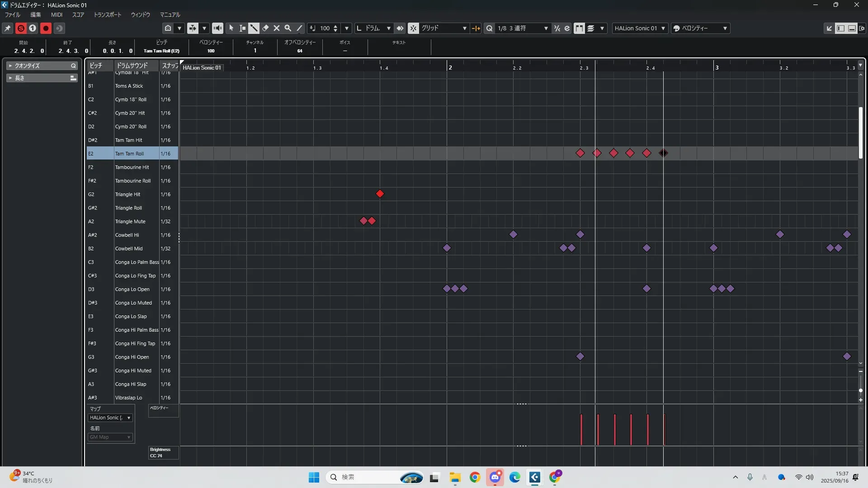Select the Zoom magnifier tool
This screenshot has height=488, width=868.
(288, 28)
